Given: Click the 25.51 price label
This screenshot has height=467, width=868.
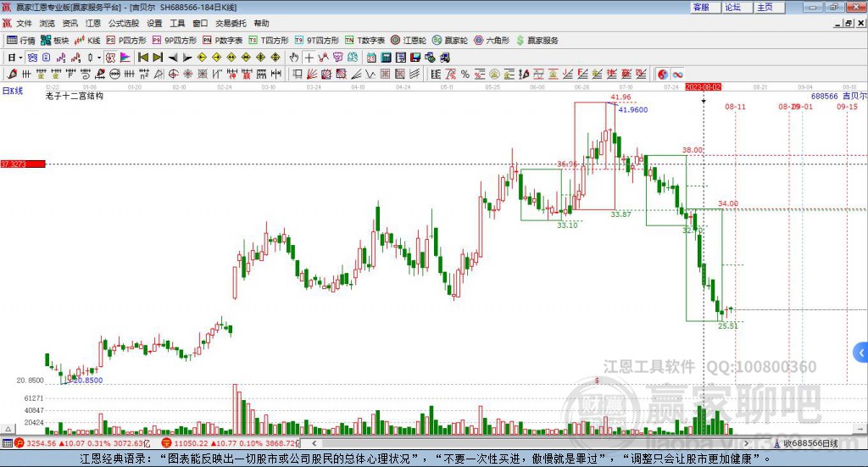Looking at the screenshot, I should coord(728,326).
